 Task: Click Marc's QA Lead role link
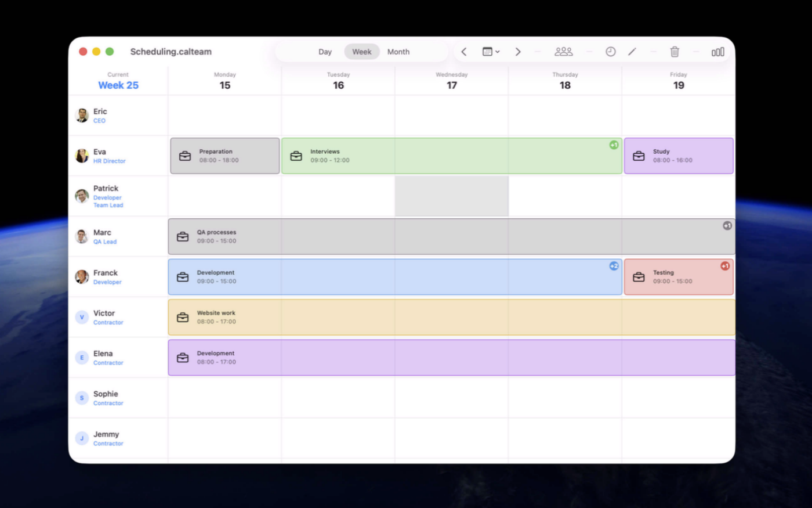pyautogui.click(x=105, y=242)
